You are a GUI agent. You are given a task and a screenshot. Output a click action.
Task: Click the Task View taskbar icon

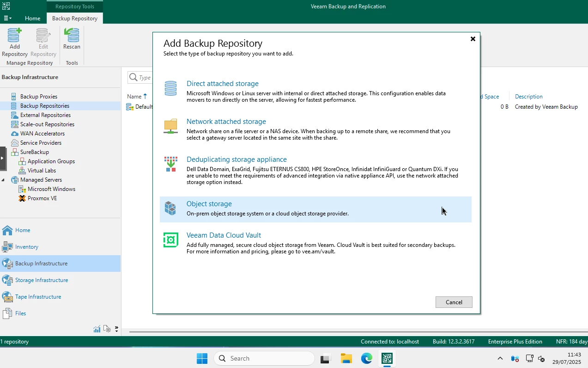tap(326, 358)
